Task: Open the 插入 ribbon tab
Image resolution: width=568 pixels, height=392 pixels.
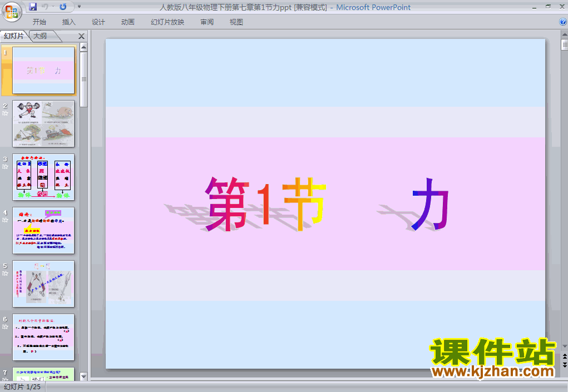Action: [x=69, y=22]
